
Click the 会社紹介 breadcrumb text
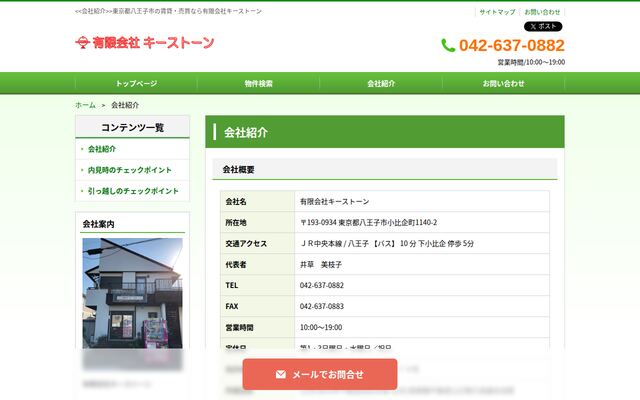pyautogui.click(x=125, y=105)
